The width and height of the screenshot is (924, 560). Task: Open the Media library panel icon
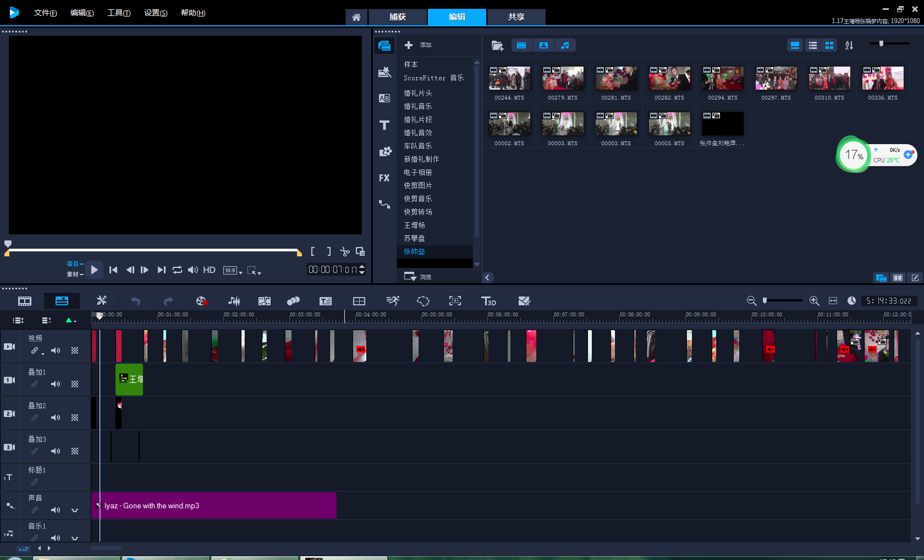pyautogui.click(x=384, y=46)
